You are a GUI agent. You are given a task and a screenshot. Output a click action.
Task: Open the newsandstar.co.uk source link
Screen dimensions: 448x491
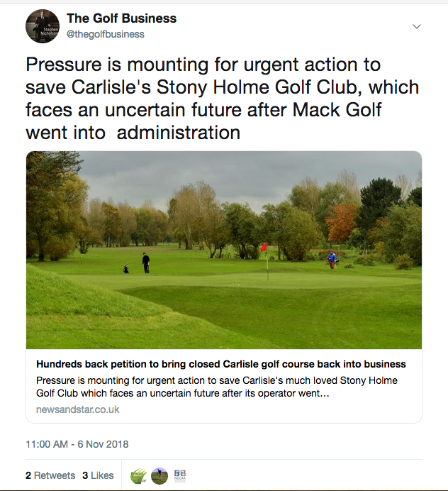(x=78, y=409)
